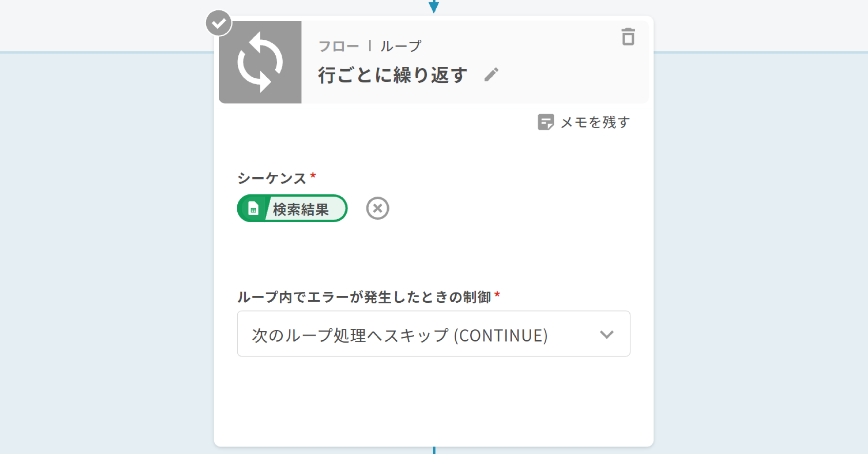Click the フロー breadcrumb text
Image resolution: width=868 pixels, height=454 pixels.
click(338, 46)
